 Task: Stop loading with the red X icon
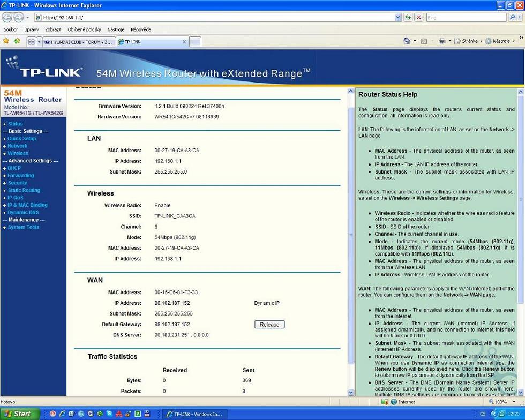pos(418,18)
